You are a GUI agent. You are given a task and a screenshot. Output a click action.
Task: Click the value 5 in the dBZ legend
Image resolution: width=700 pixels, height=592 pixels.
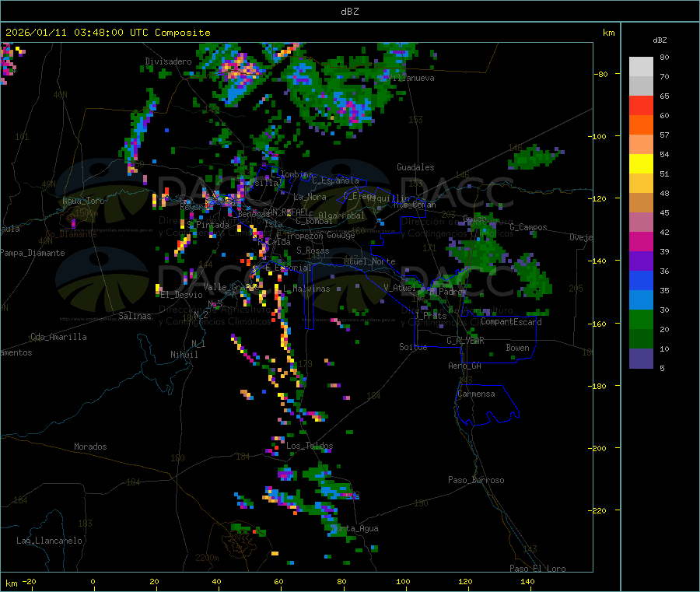pos(662,368)
